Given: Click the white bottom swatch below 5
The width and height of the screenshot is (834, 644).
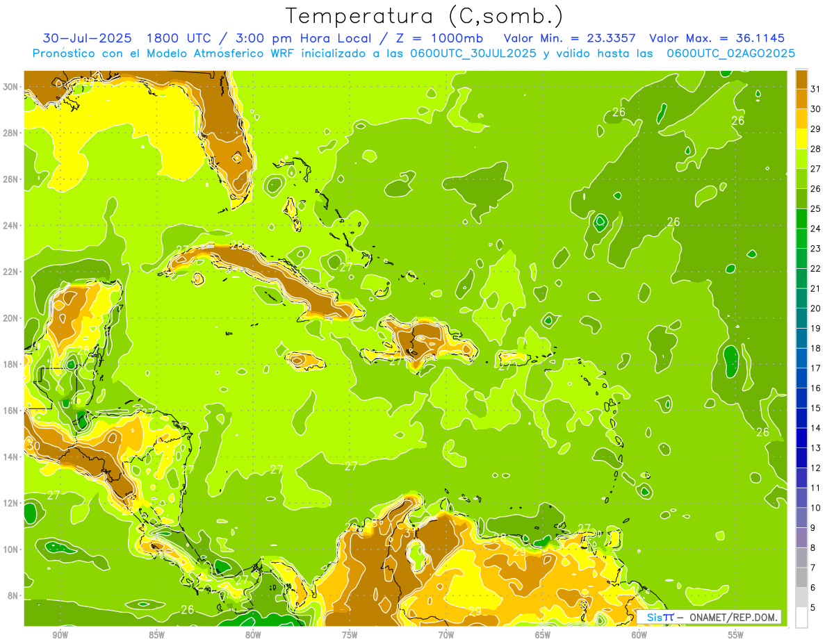Looking at the screenshot, I should tap(801, 618).
